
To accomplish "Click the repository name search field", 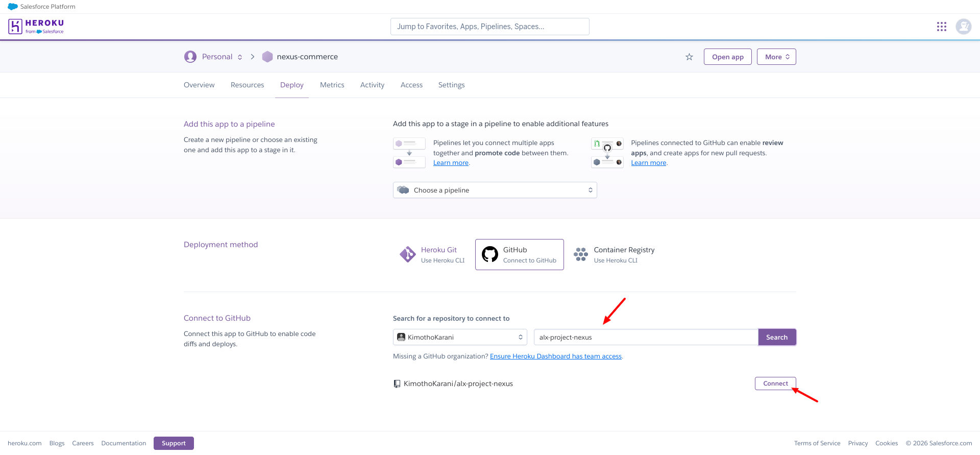I will click(646, 337).
